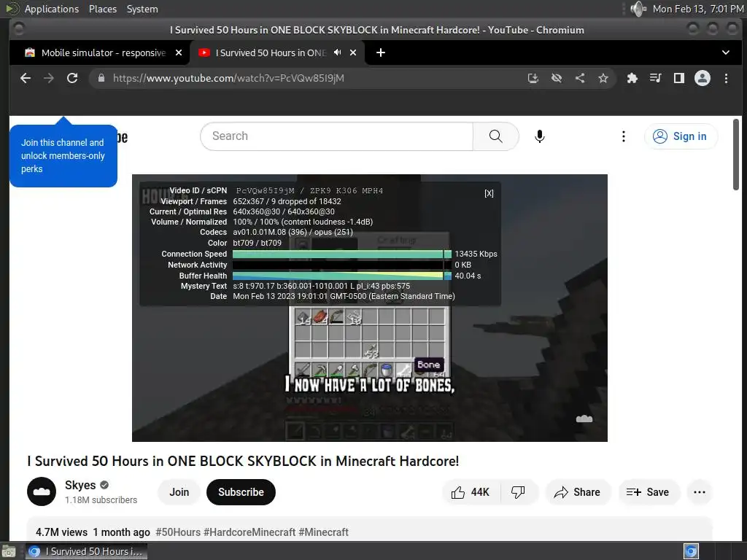The height and width of the screenshot is (560, 747).
Task: Close the stats for nerds panel [X]
Action: coord(489,193)
